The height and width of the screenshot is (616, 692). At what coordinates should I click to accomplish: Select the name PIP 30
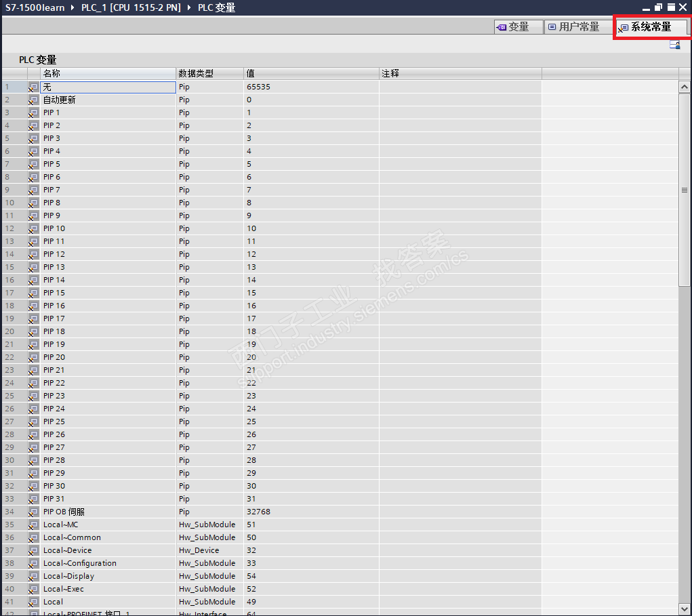point(54,486)
